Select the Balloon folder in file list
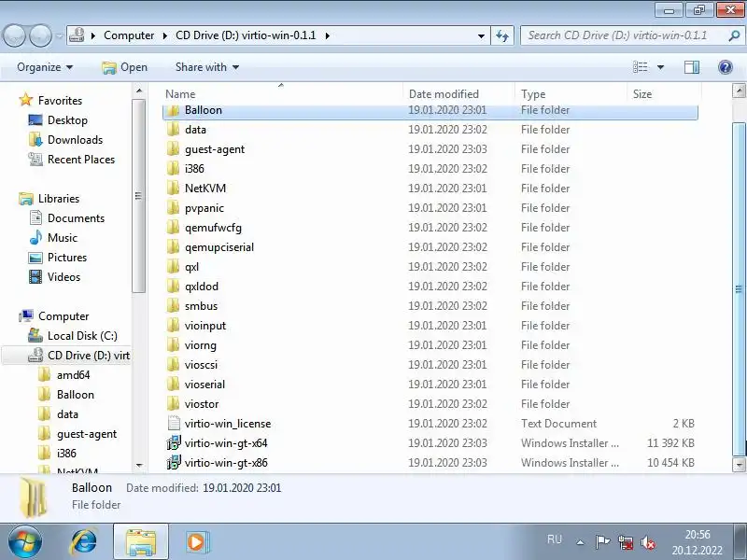Image resolution: width=747 pixels, height=560 pixels. click(430, 110)
